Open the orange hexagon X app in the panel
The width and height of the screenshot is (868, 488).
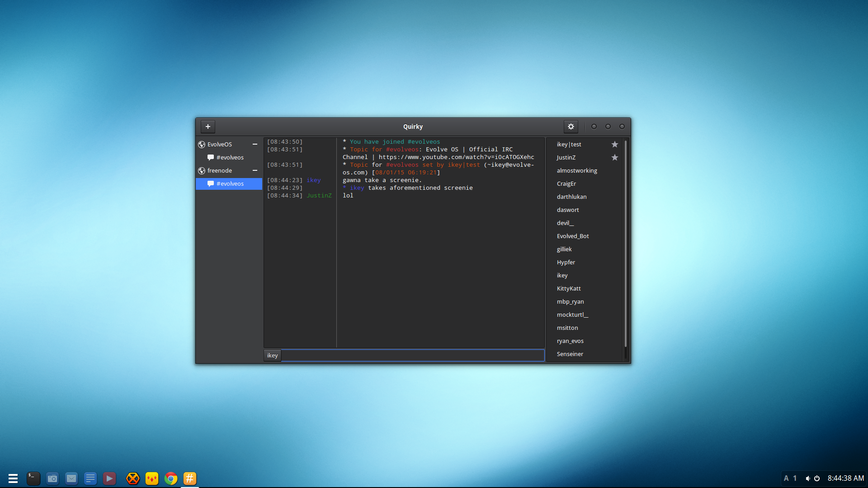pyautogui.click(x=133, y=479)
